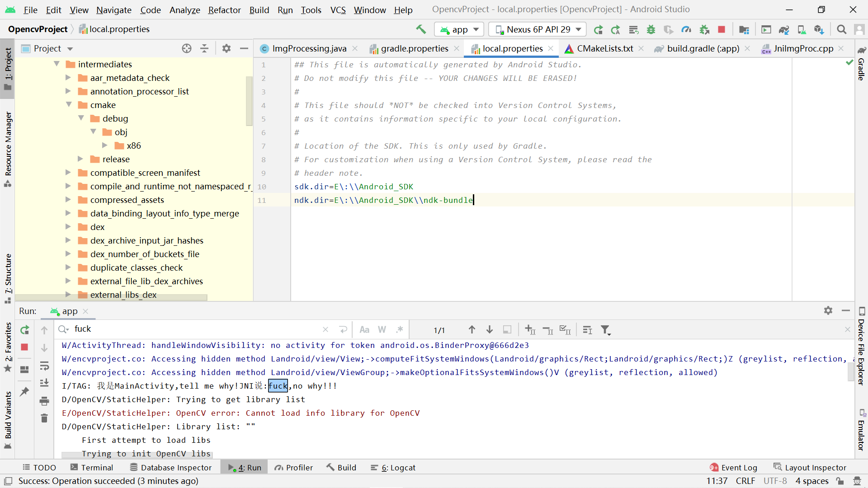Open the Refactor menu
Screen dimensions: 868x488
[224, 10]
